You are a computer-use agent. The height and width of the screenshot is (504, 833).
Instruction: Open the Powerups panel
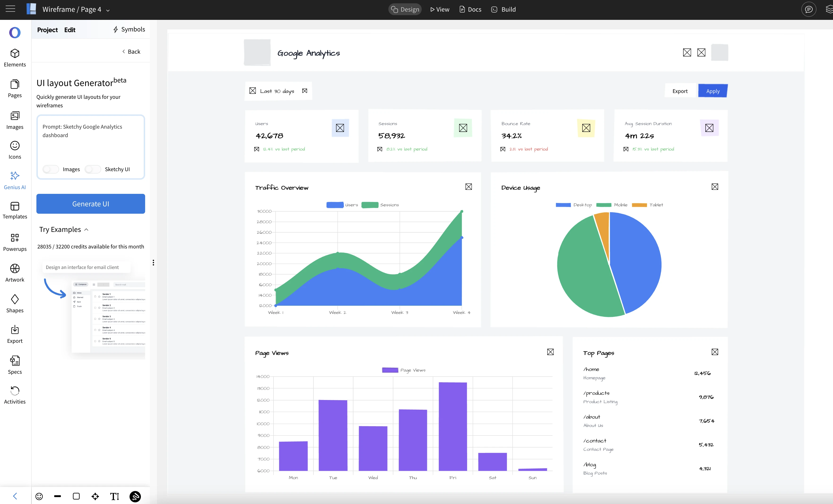tap(14, 242)
